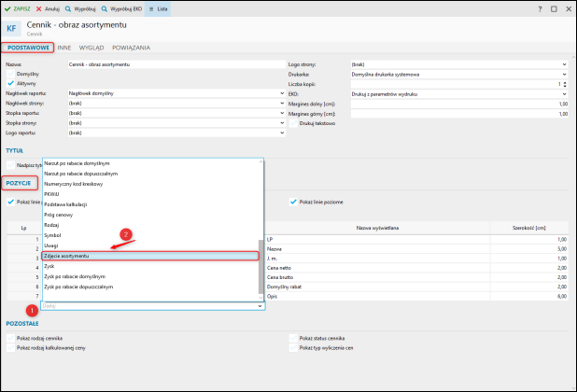
Task: Select Zdjęcie asortymentu option
Action: [150, 256]
